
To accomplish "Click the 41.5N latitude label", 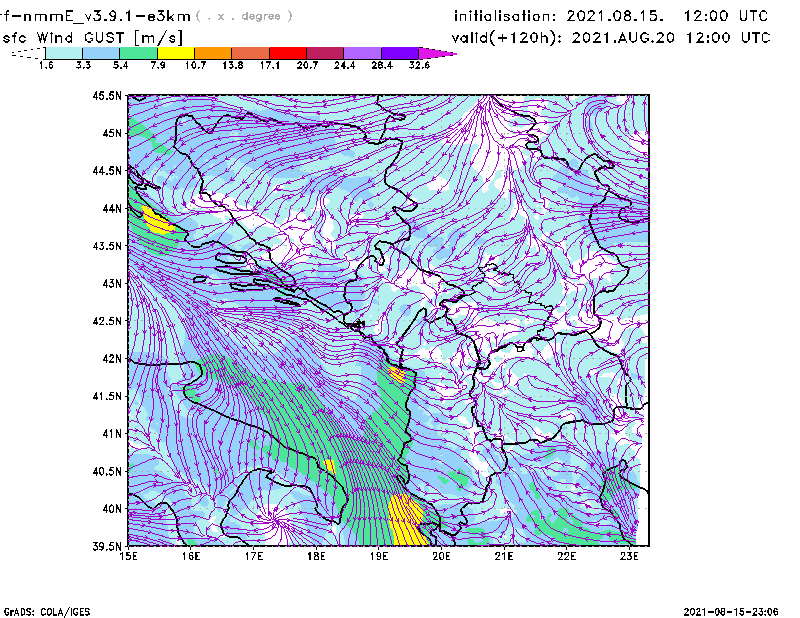I will (x=107, y=396).
